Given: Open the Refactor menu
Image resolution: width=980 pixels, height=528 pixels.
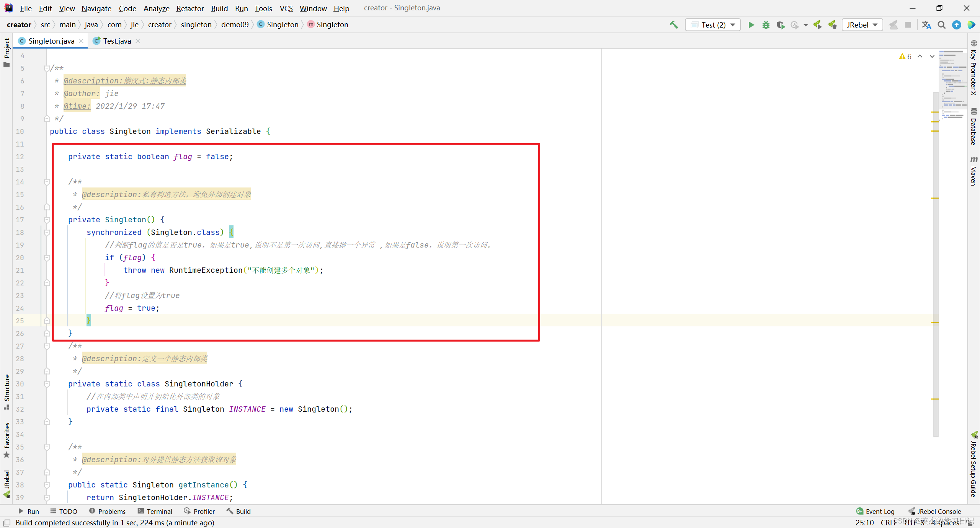Looking at the screenshot, I should pyautogui.click(x=190, y=8).
